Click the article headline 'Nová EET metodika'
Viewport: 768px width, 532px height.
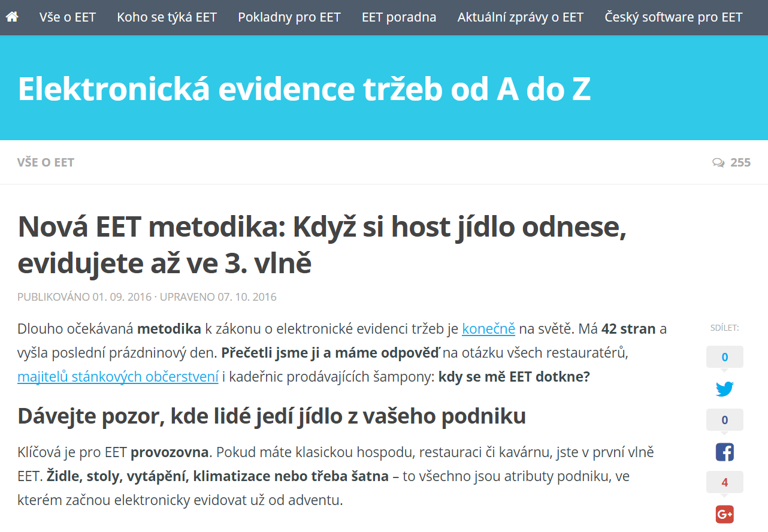click(x=322, y=244)
